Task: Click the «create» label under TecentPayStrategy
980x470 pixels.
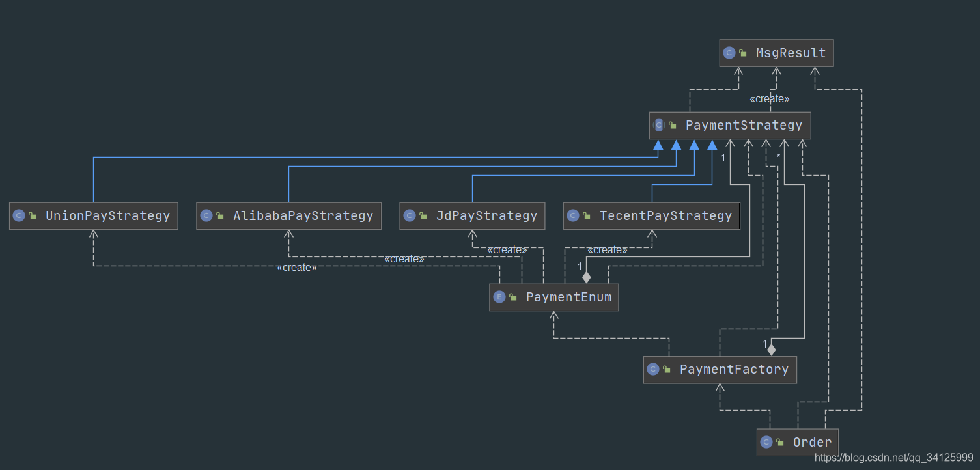Action: point(608,250)
